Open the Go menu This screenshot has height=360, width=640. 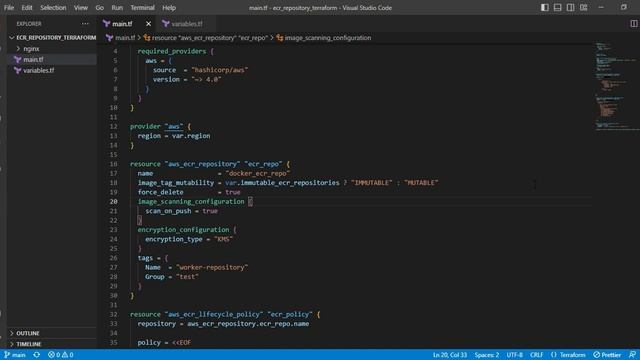pyautogui.click(x=99, y=7)
